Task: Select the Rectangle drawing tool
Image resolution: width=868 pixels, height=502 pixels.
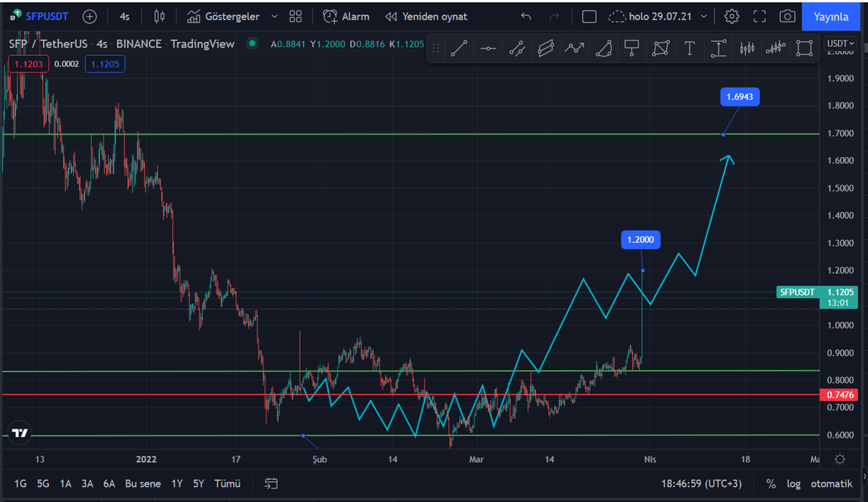Action: pos(804,48)
